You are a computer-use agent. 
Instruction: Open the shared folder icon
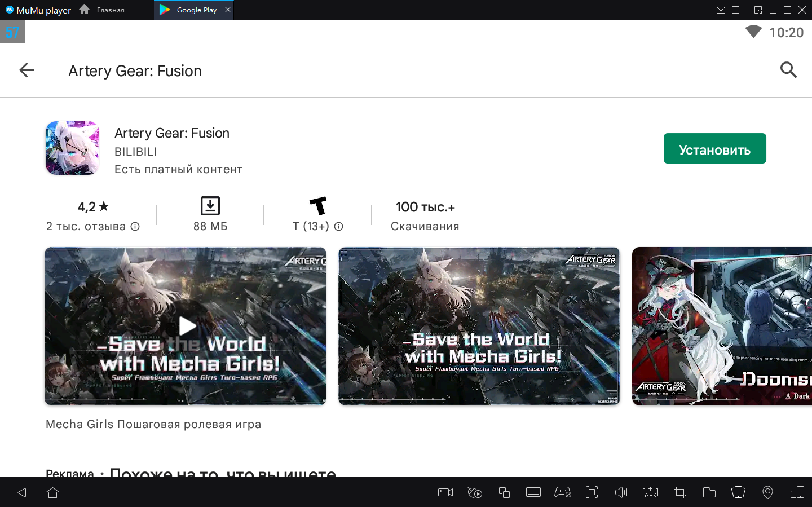click(x=709, y=492)
